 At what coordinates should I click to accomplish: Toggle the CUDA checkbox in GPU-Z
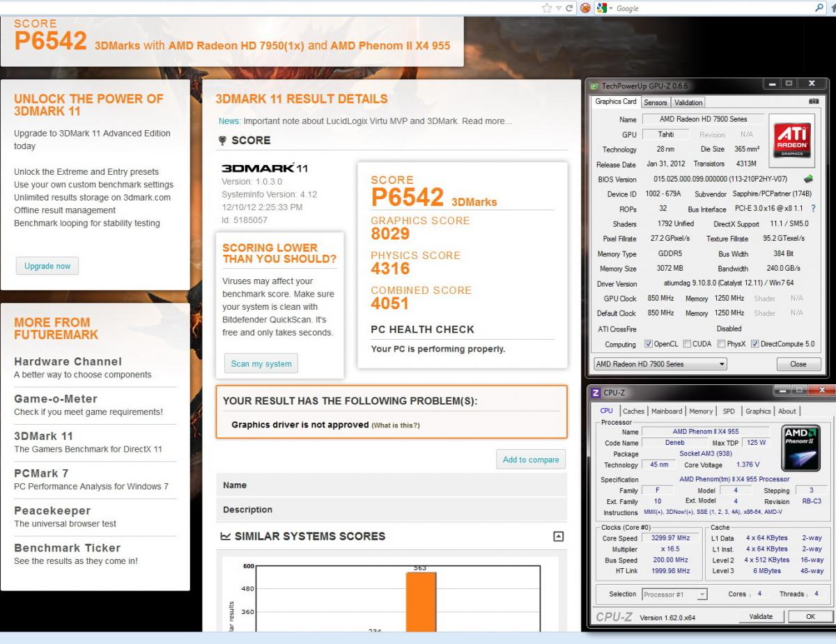(687, 344)
